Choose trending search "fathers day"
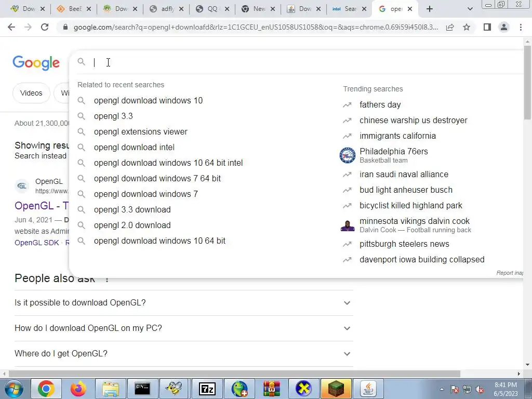532x399 pixels. [x=380, y=105]
